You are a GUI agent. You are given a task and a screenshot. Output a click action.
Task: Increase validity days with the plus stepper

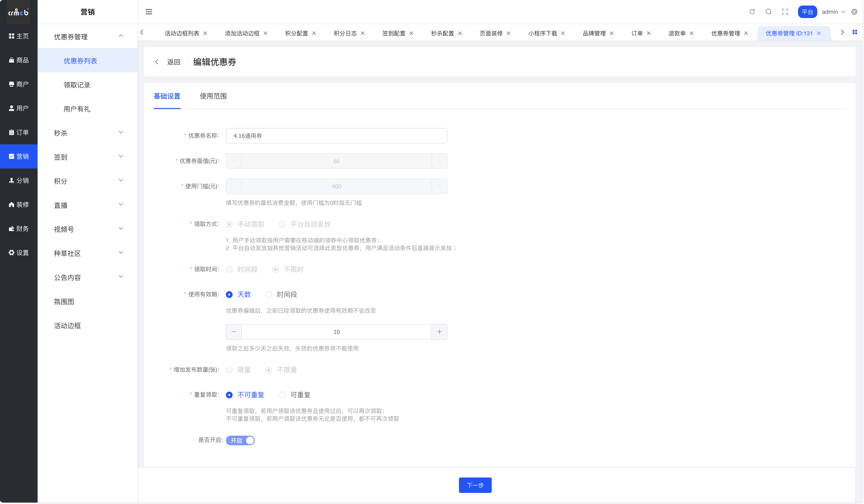pyautogui.click(x=439, y=332)
